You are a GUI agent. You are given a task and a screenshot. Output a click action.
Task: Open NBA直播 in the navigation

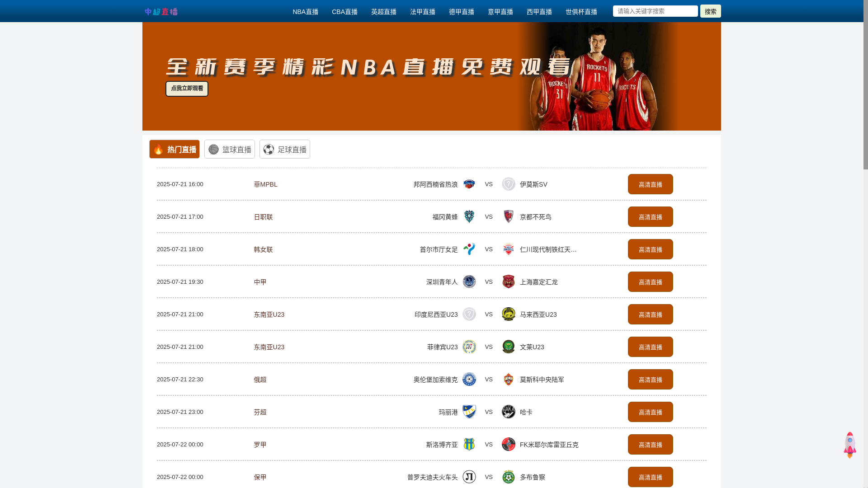[306, 12]
